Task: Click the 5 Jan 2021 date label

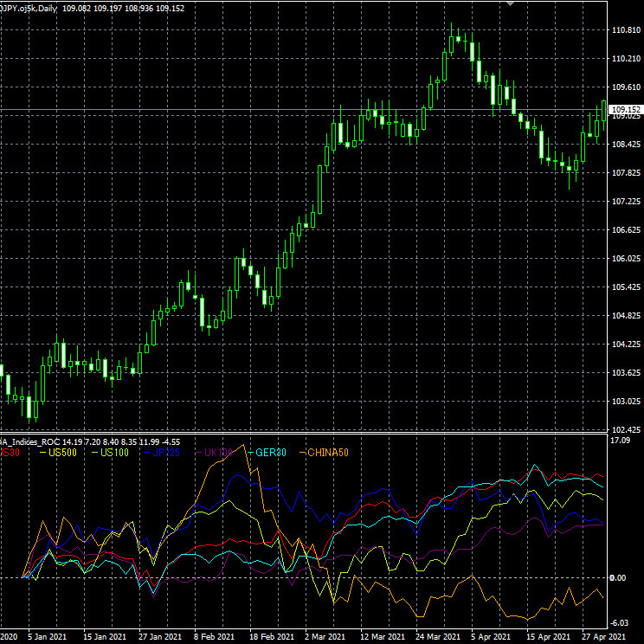Action: coord(47,636)
